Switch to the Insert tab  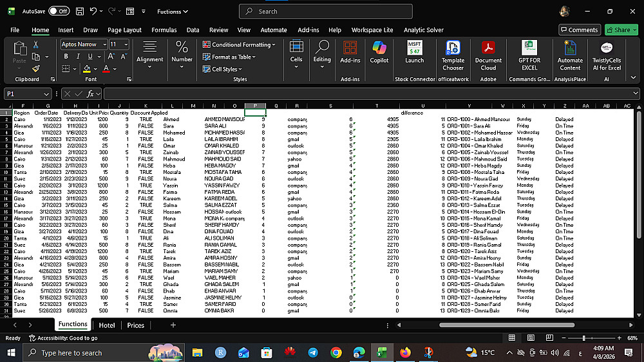click(66, 30)
